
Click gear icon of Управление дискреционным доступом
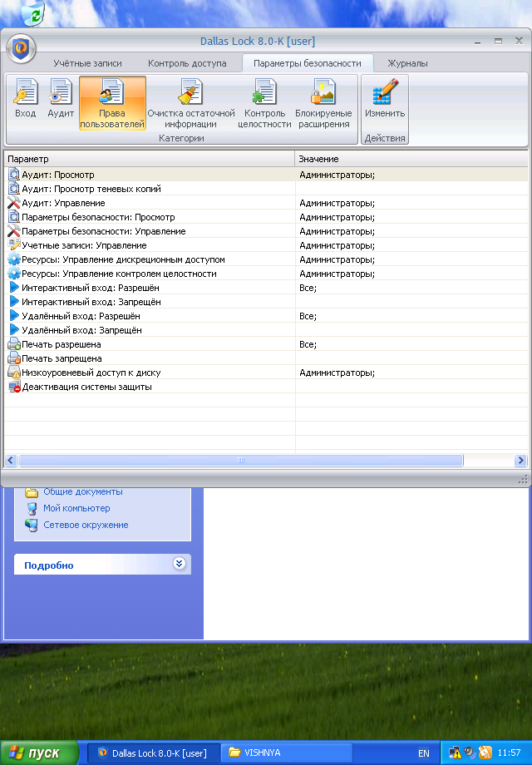click(14, 259)
